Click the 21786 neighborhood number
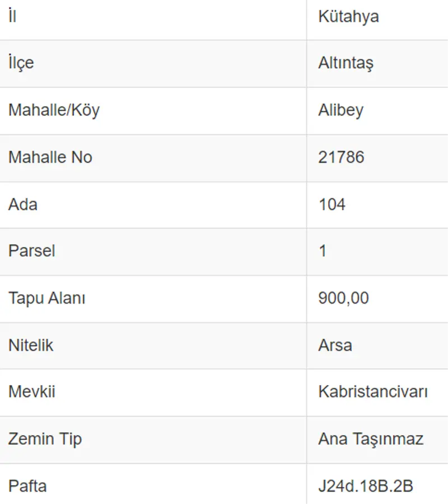 [341, 157]
